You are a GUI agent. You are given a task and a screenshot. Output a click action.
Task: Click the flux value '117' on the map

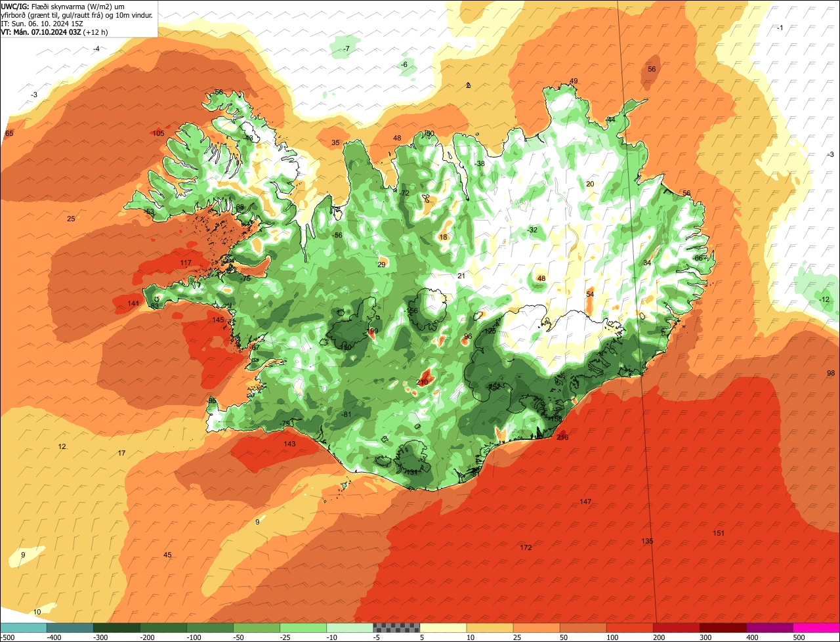point(186,263)
